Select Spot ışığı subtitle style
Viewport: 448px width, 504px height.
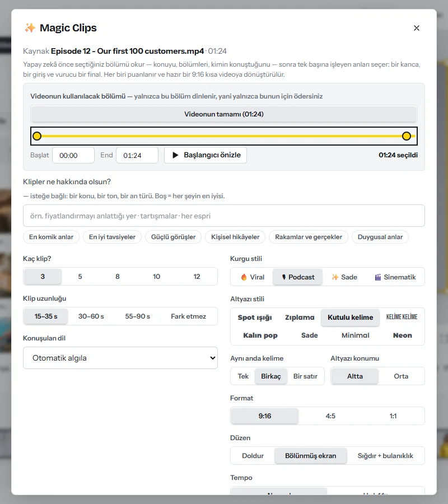pyautogui.click(x=255, y=318)
